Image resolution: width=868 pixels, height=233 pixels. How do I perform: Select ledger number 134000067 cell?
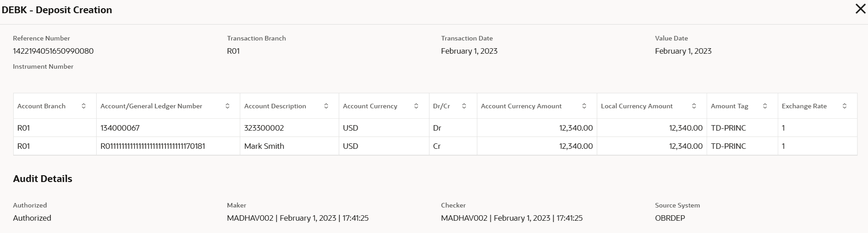tap(120, 128)
